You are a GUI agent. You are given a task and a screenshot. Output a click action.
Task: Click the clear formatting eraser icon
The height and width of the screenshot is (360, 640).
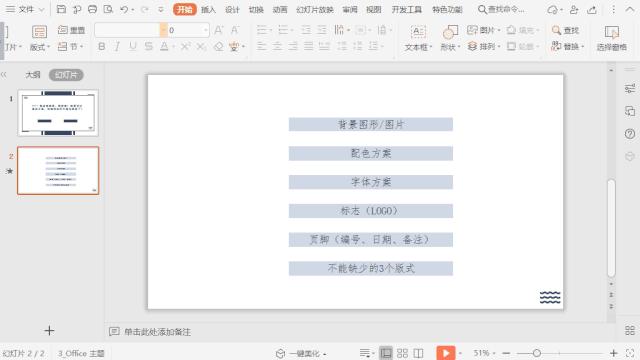pyautogui.click(x=219, y=47)
